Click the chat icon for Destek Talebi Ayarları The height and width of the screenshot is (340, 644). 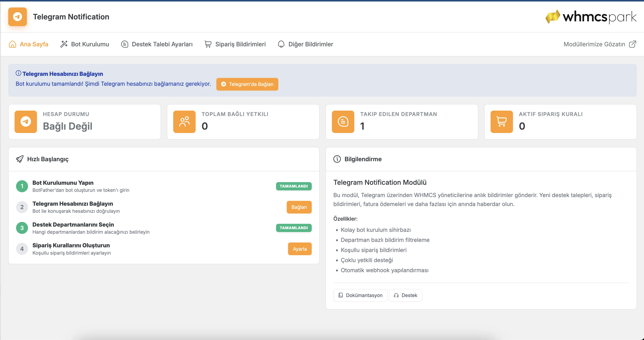[125, 44]
